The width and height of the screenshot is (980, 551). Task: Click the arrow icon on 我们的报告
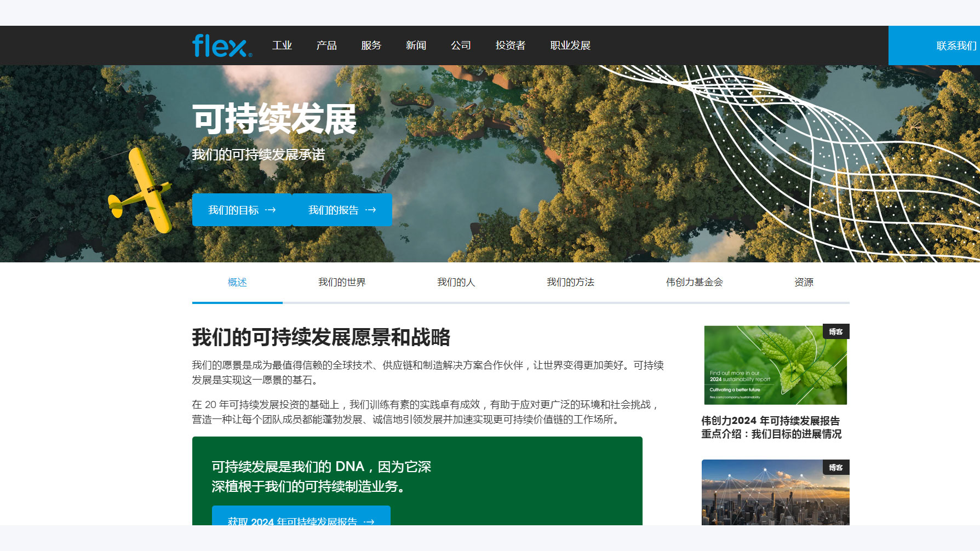(x=371, y=210)
